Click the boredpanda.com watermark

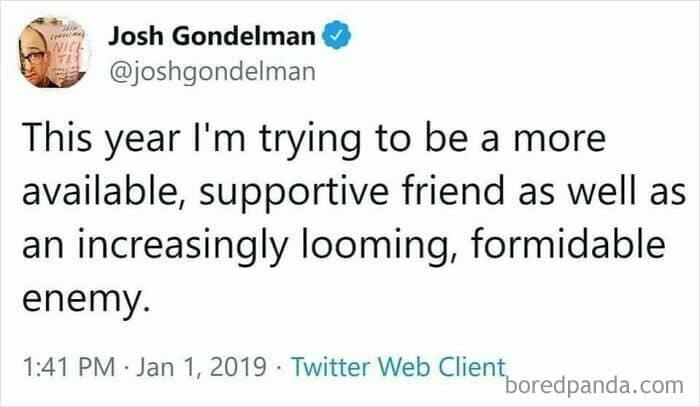coord(594,385)
